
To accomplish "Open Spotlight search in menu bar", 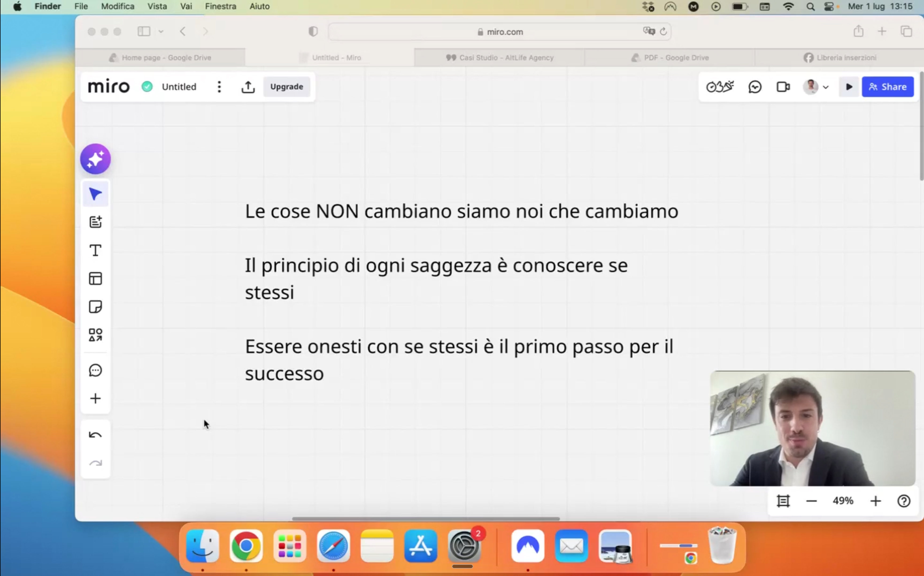I will click(810, 7).
